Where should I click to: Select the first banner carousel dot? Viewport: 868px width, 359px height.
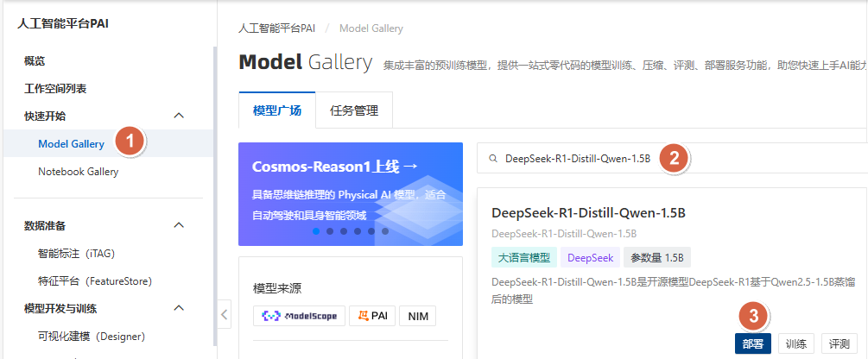pos(316,231)
